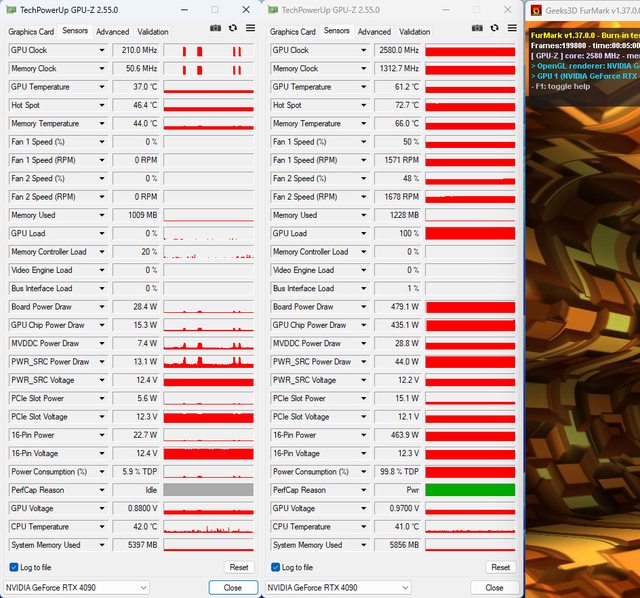Open the hamburger menu in right GPU-Z window
The height and width of the screenshot is (598, 640).
coord(510,30)
